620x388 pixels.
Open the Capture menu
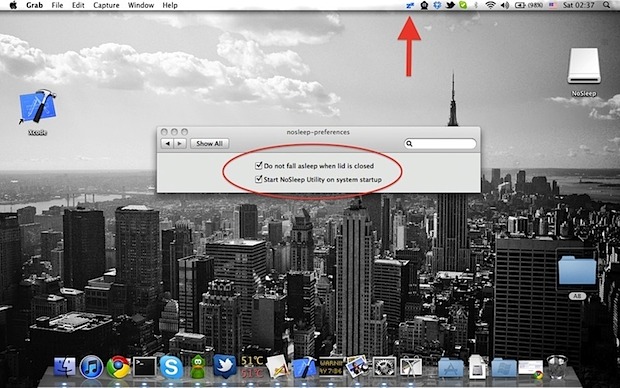click(x=106, y=5)
